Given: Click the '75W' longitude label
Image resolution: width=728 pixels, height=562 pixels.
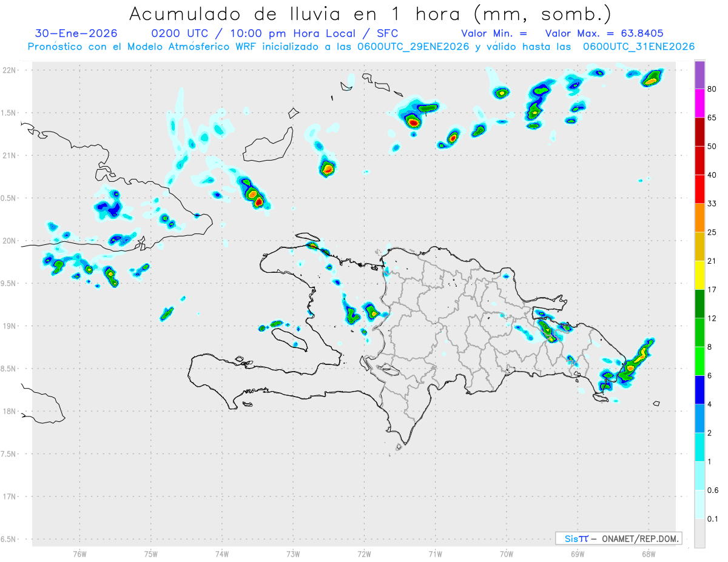Looking at the screenshot, I should (x=151, y=554).
